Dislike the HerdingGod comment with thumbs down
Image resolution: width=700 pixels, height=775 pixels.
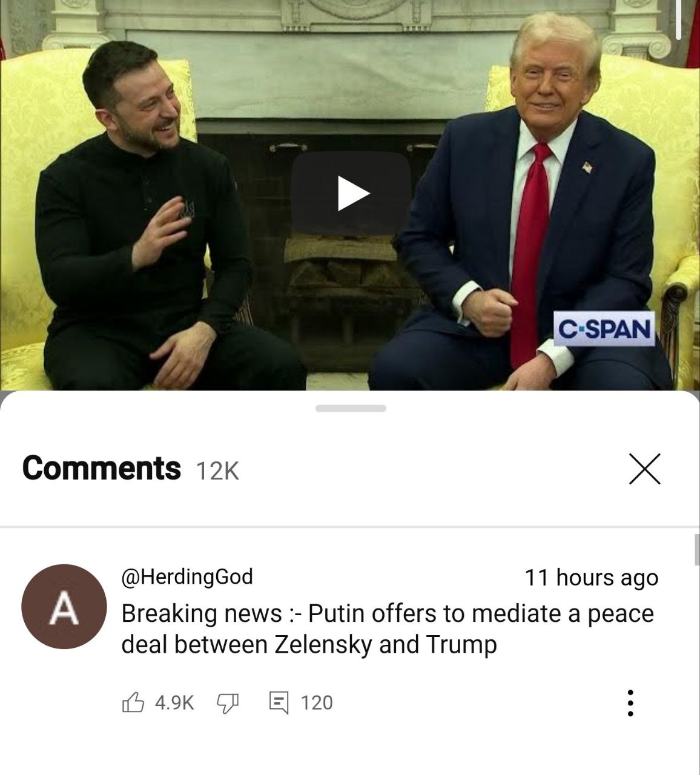[x=228, y=703]
